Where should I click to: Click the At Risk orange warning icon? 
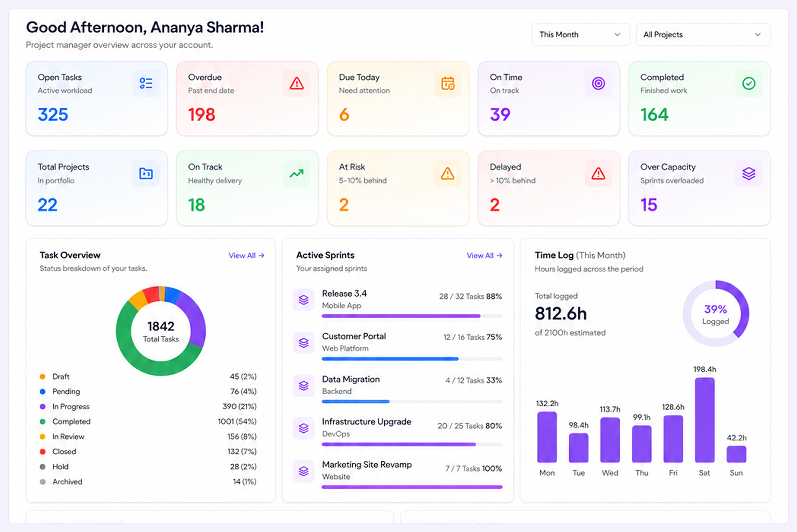point(448,173)
